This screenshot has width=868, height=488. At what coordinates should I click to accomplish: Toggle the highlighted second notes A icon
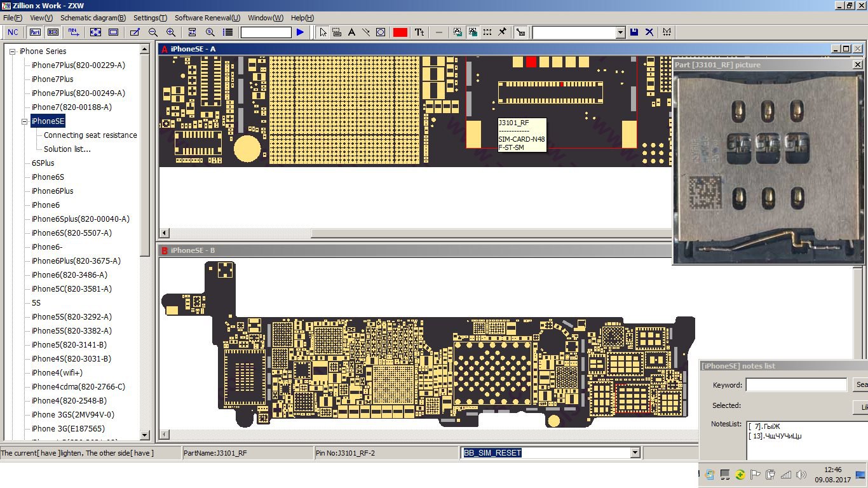pyautogui.click(x=473, y=32)
